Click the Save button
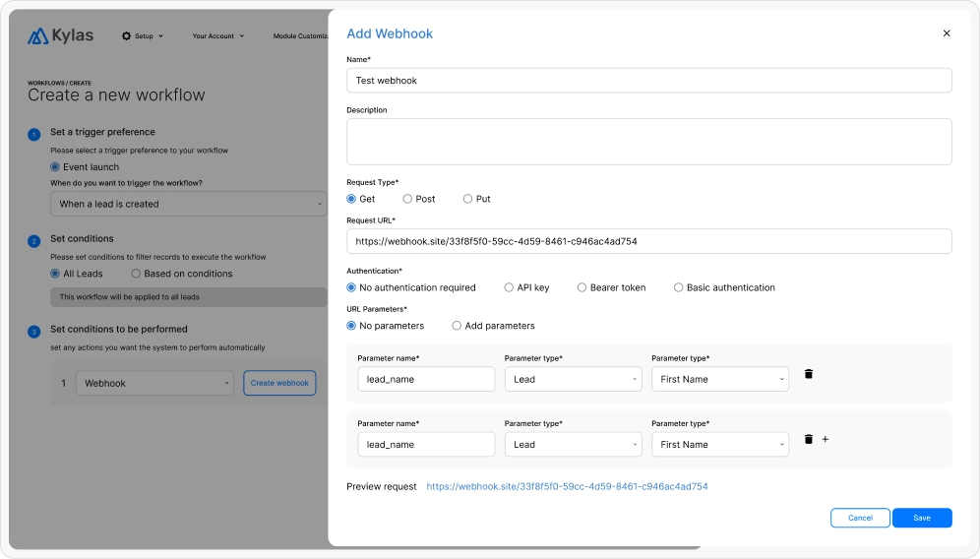The width and height of the screenshot is (980, 559). [922, 518]
